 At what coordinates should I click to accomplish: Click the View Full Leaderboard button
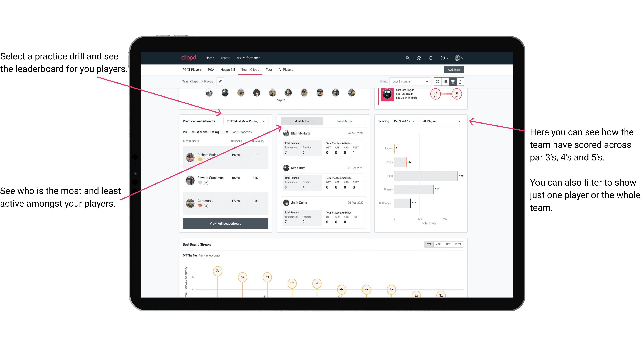click(x=225, y=223)
